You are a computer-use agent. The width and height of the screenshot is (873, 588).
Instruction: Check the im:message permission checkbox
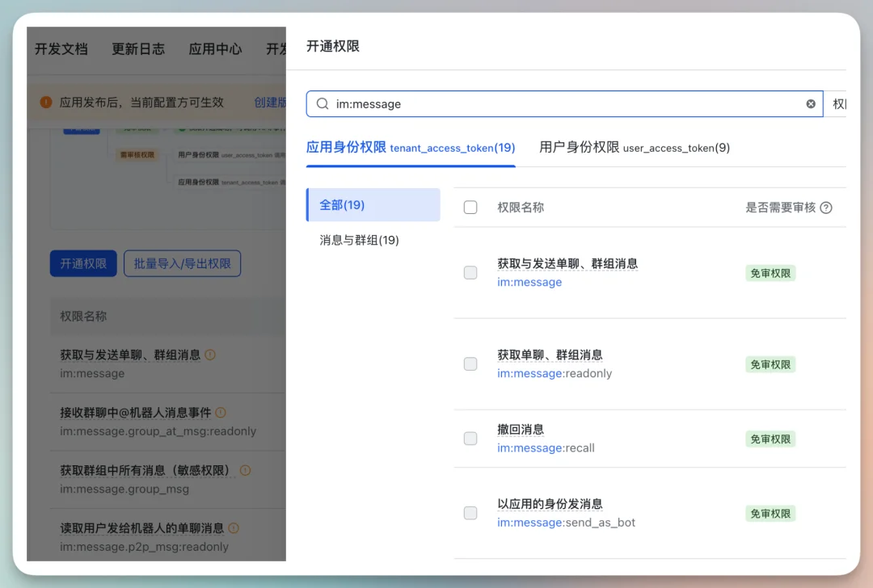(x=470, y=273)
